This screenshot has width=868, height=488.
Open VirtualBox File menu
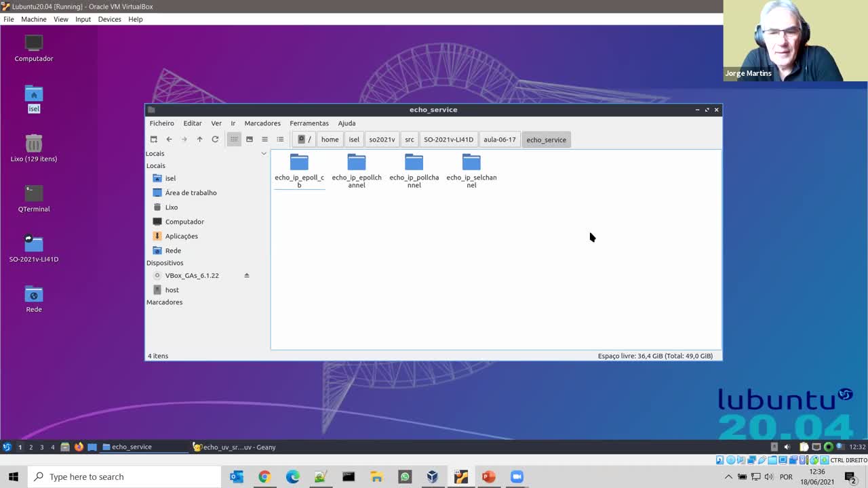(9, 19)
